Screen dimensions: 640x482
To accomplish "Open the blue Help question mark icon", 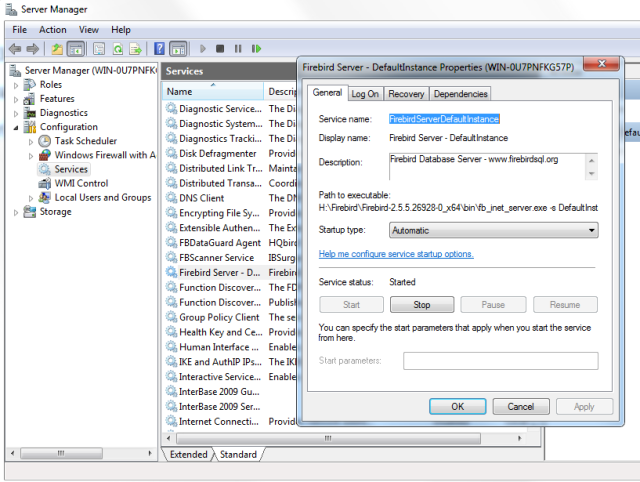I will (x=159, y=49).
